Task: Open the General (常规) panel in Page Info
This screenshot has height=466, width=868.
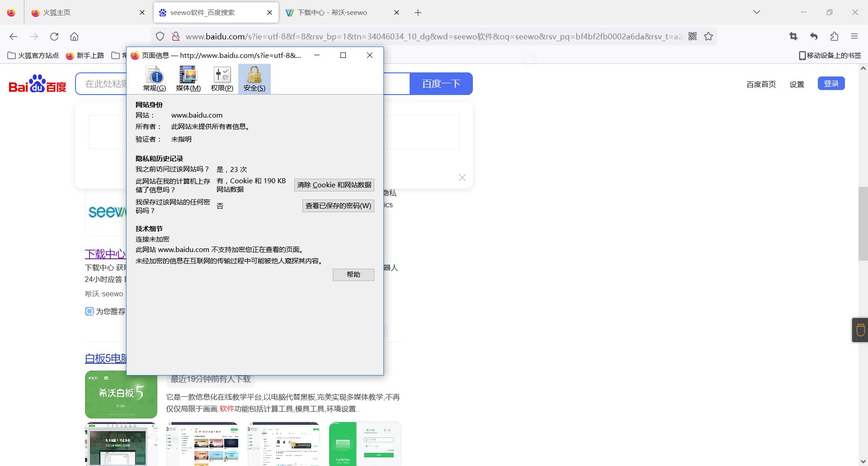Action: (155, 79)
